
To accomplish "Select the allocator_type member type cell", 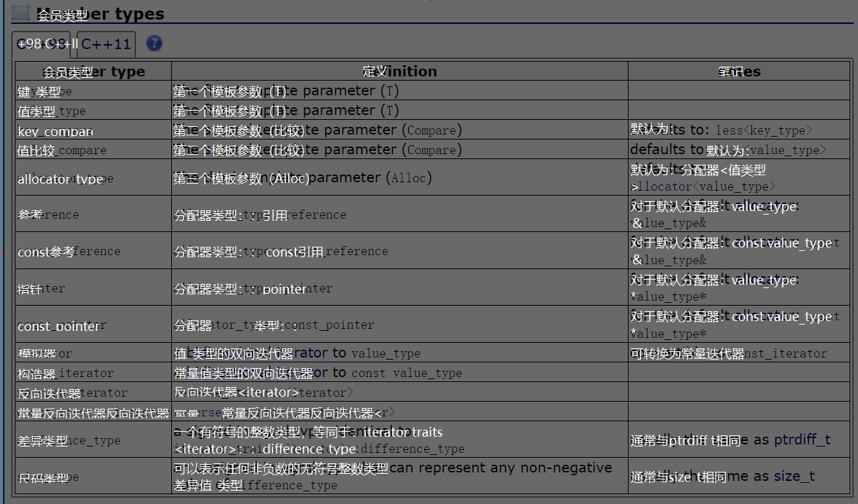I will (93, 178).
